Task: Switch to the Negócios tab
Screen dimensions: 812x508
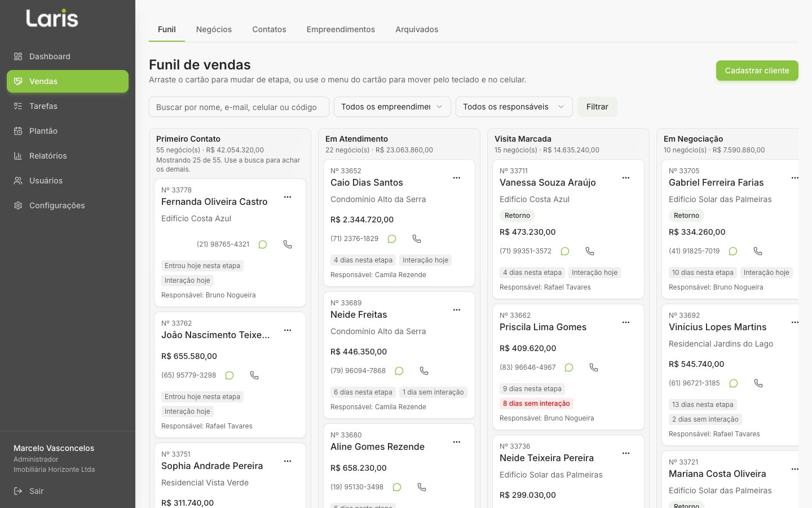Action: pyautogui.click(x=214, y=29)
